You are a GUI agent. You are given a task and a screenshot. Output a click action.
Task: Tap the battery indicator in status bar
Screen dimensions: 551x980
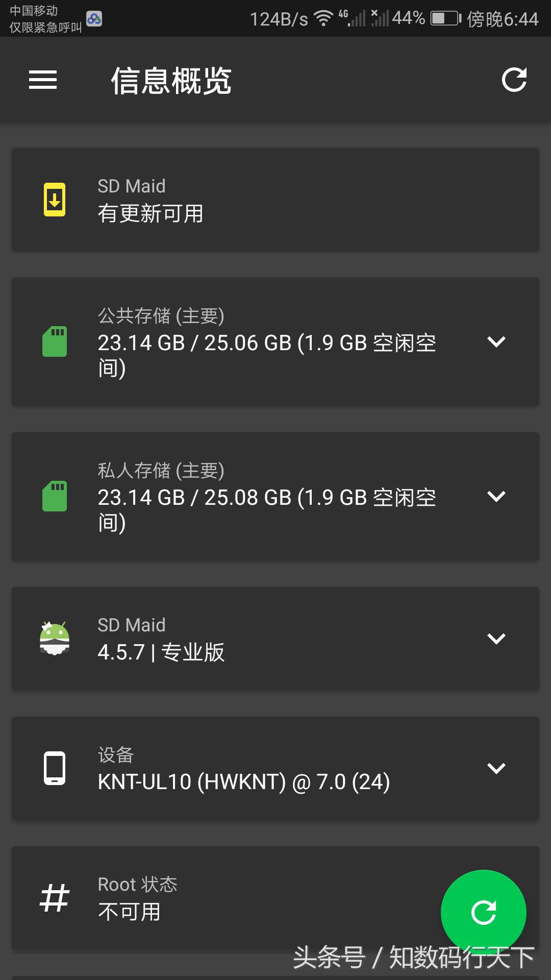click(x=445, y=19)
